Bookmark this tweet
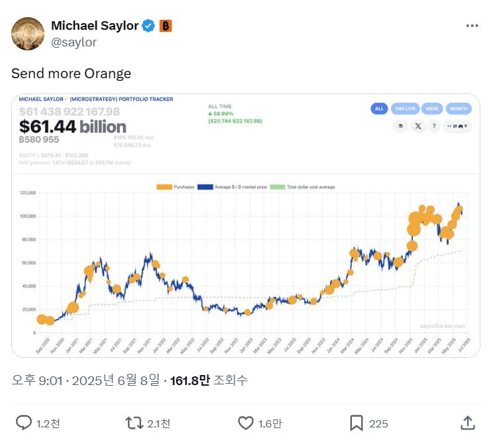 tap(356, 423)
